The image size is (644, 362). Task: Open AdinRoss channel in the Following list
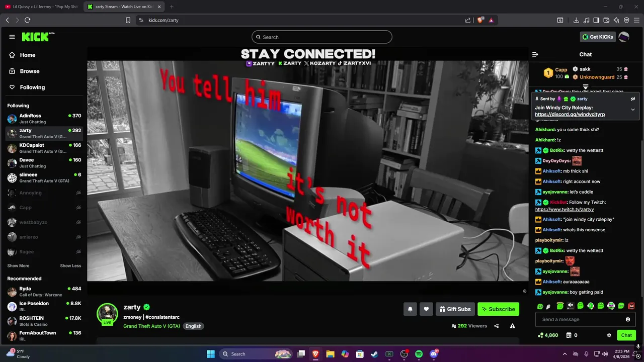44,118
